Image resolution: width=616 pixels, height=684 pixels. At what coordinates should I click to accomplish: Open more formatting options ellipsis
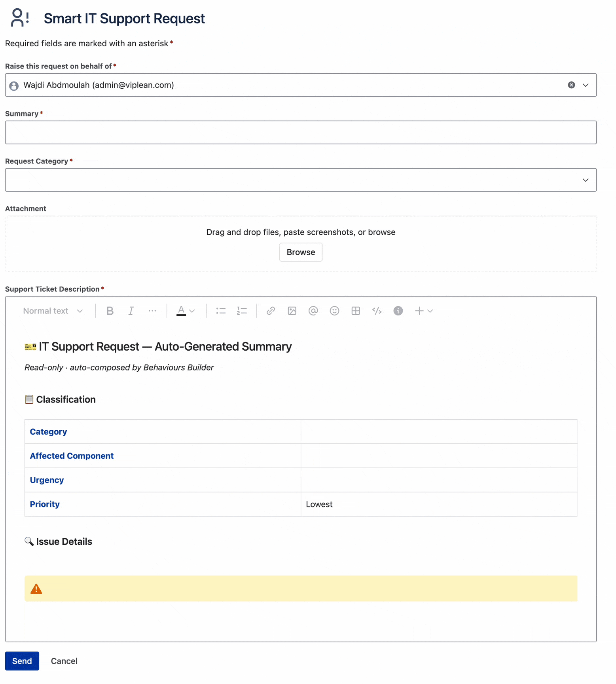coord(152,311)
